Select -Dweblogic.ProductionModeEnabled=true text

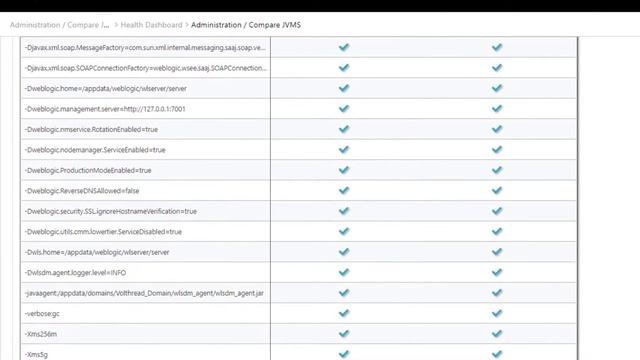click(x=88, y=170)
